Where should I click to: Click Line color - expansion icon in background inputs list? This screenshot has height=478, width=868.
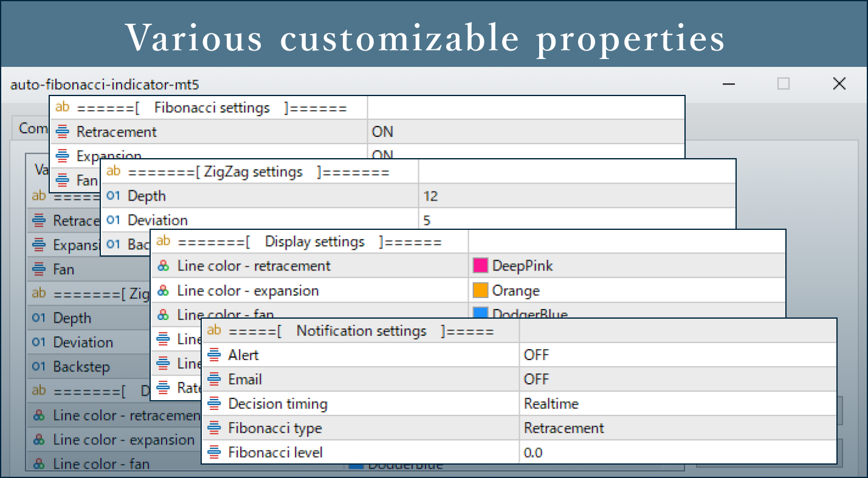click(39, 440)
